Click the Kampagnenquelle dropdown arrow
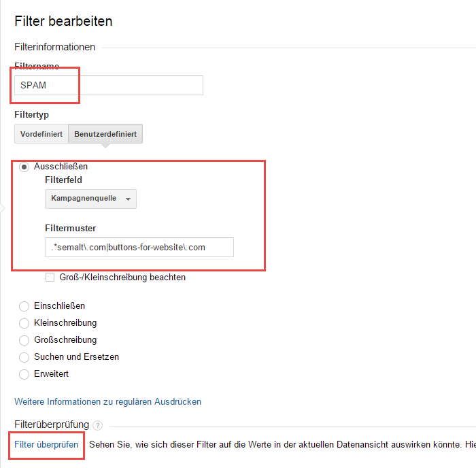Image resolution: width=476 pixels, height=468 pixels. click(128, 199)
